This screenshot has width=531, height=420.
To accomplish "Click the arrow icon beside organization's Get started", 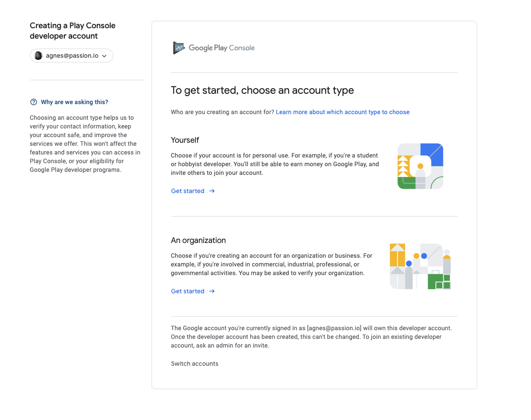I will coord(212,291).
